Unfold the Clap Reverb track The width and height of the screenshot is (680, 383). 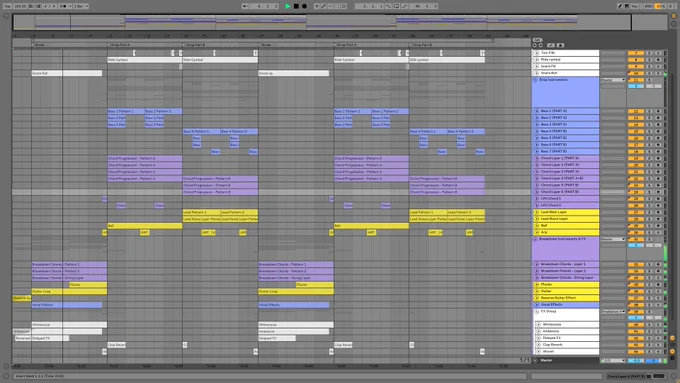pos(538,345)
